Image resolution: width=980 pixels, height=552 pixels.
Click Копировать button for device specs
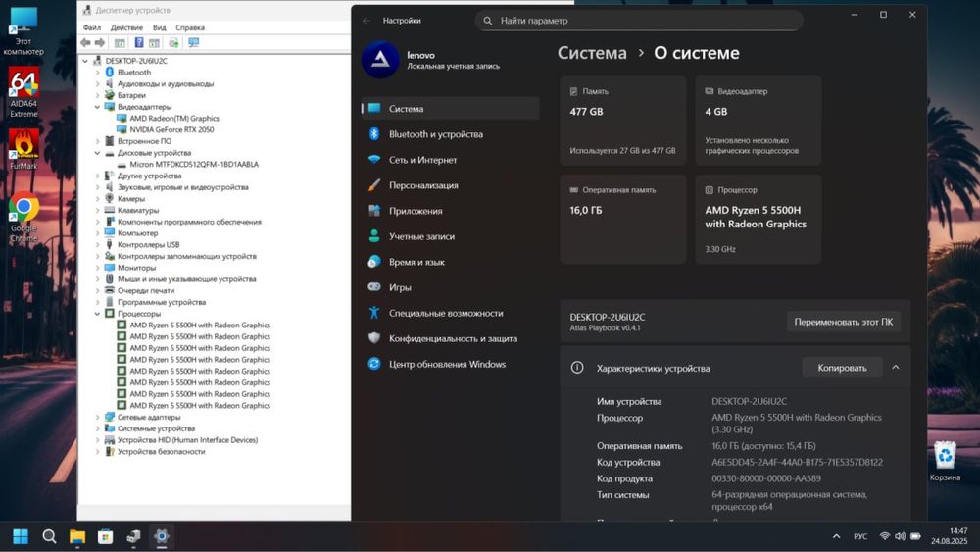tap(842, 368)
